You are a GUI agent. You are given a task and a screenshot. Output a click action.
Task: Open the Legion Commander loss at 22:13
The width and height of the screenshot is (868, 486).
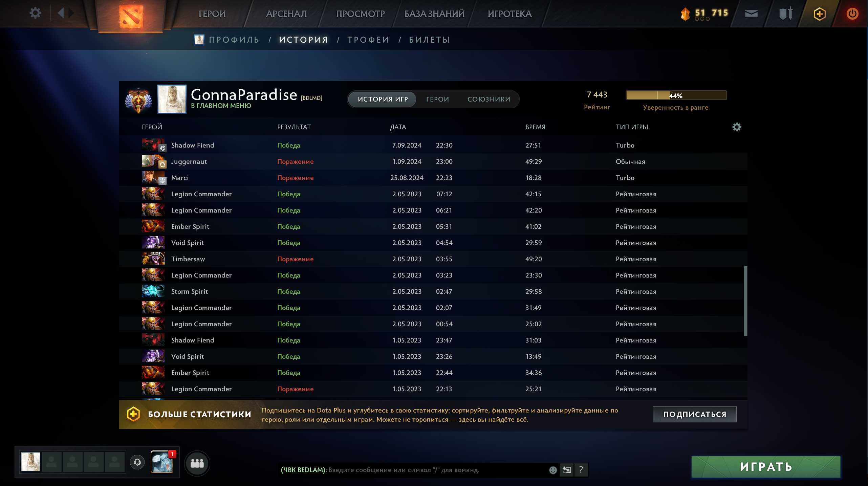click(x=433, y=389)
